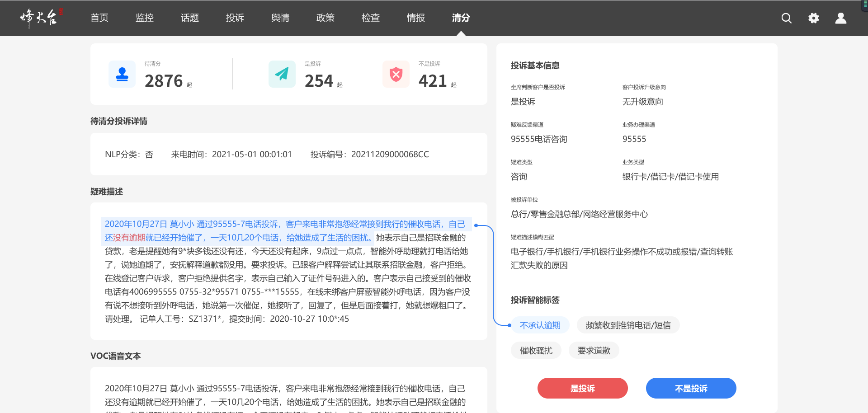The height and width of the screenshot is (413, 868).
Task: Toggle the 频繁收到推销电话/短信 tag
Action: click(x=628, y=325)
